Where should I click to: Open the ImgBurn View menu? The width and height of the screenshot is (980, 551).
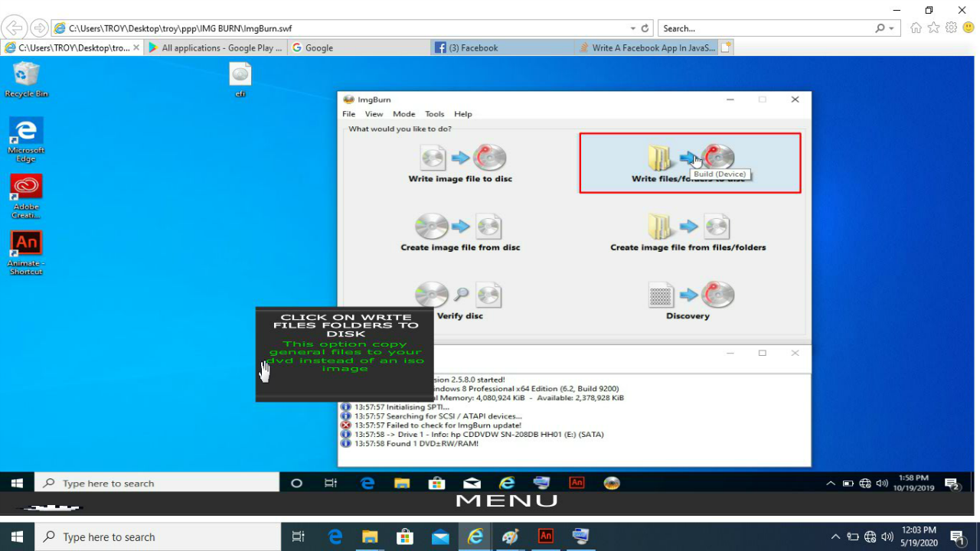(374, 114)
